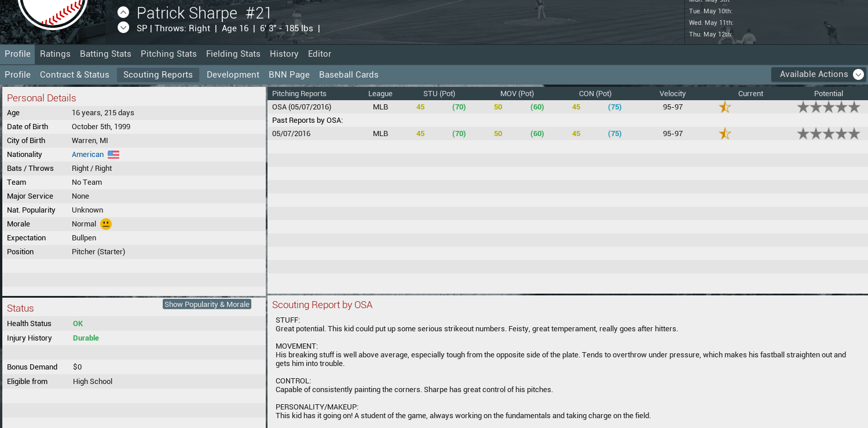Open the Batting Stats tab
Screen dimensions: 868x428
tap(105, 54)
